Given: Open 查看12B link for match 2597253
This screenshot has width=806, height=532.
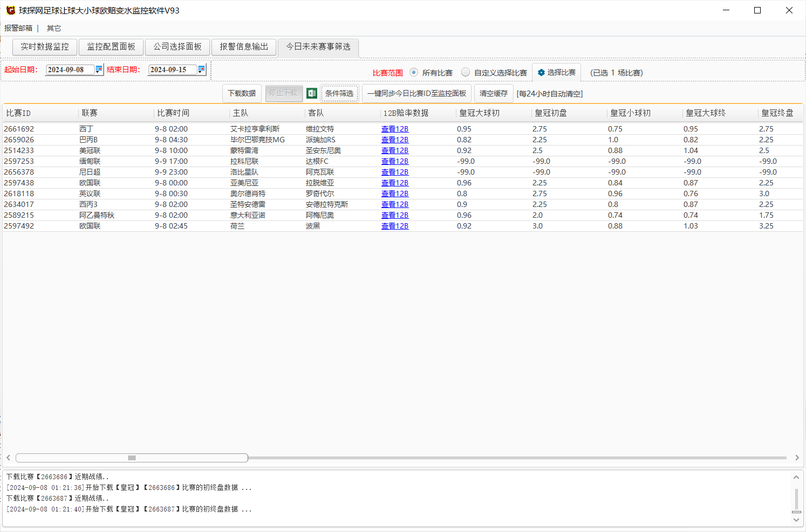Looking at the screenshot, I should pos(395,161).
